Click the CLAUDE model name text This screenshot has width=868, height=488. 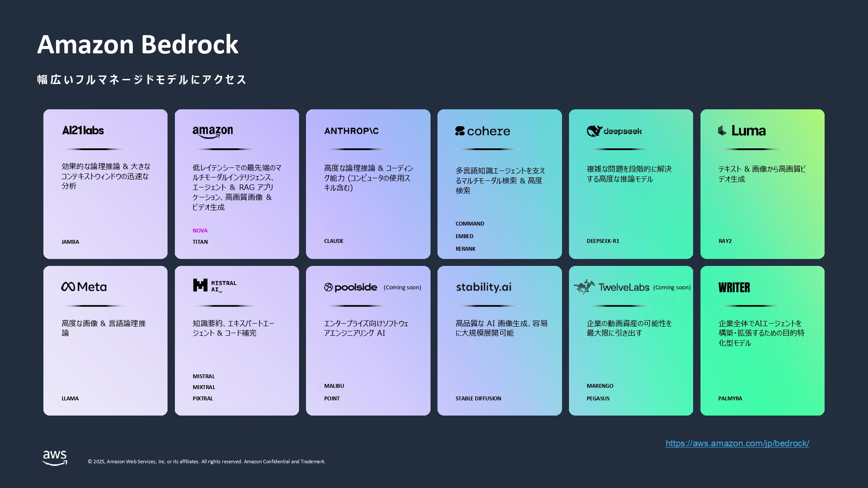pos(334,241)
